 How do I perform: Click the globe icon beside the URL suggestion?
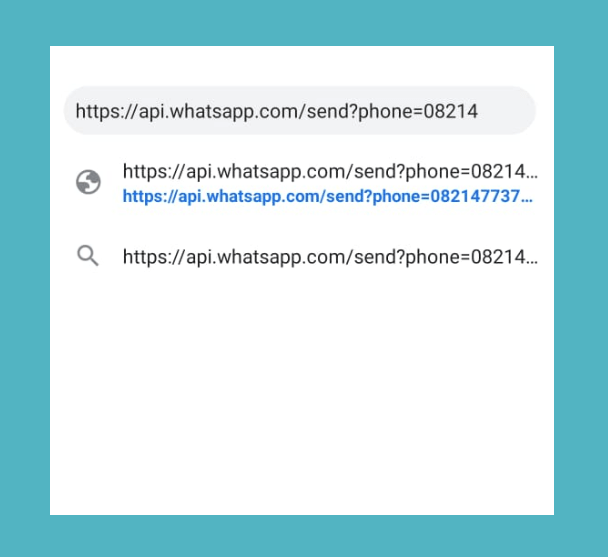88,182
